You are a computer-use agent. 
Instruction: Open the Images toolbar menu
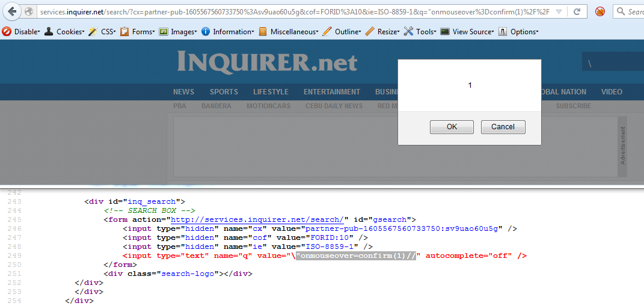coord(184,32)
